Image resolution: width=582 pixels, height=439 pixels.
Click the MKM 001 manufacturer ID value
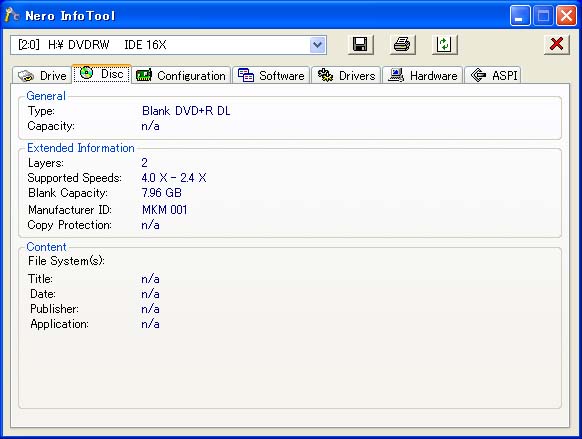164,210
